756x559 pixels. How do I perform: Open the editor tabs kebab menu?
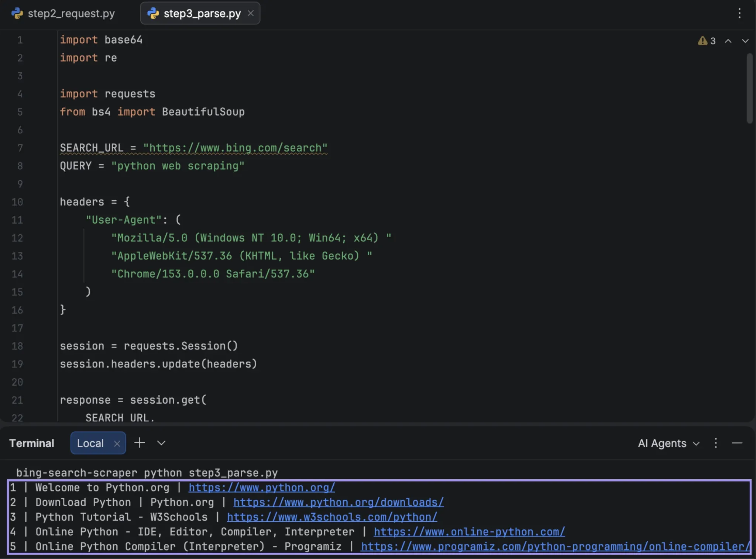point(739,13)
